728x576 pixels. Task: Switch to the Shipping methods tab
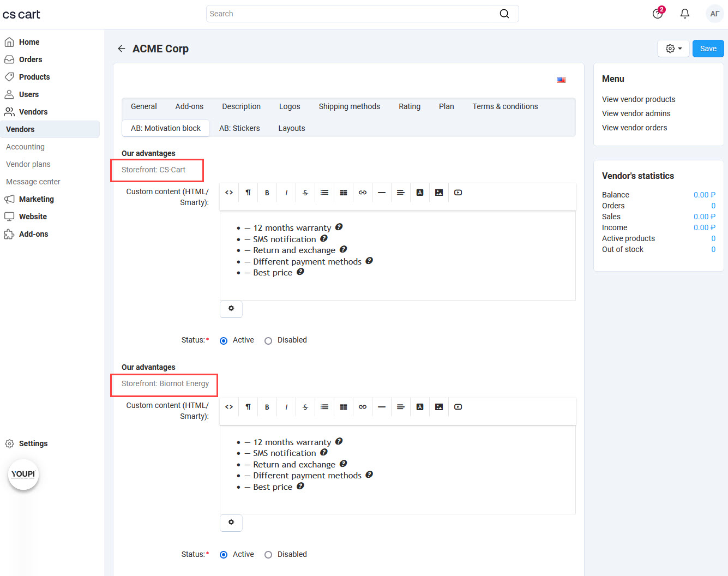click(349, 106)
